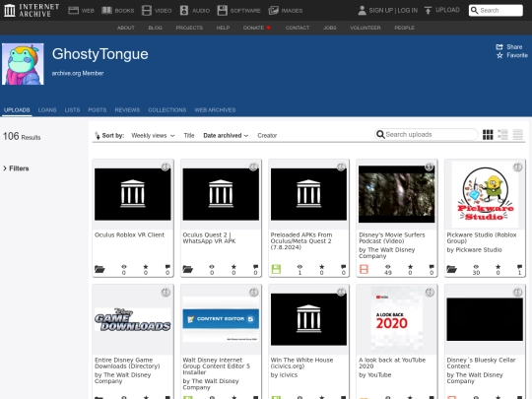This screenshot has width=532, height=399.
Task: Click the info icon on Pickware Studio card
Action: (517, 166)
